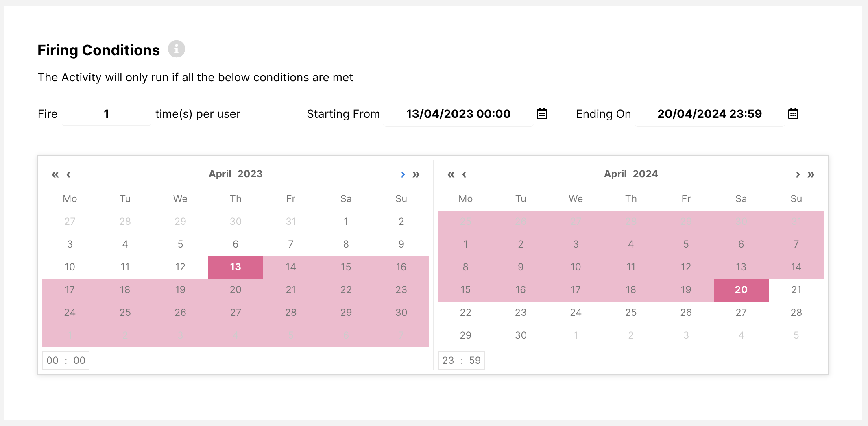Open the Starting From calendar icon
Image resolution: width=868 pixels, height=426 pixels.
542,114
